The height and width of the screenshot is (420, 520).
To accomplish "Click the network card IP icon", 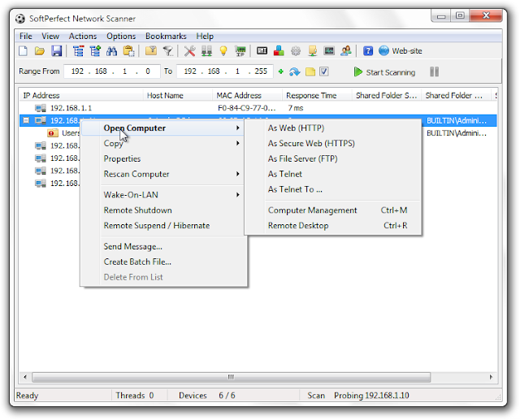I will point(240,51).
